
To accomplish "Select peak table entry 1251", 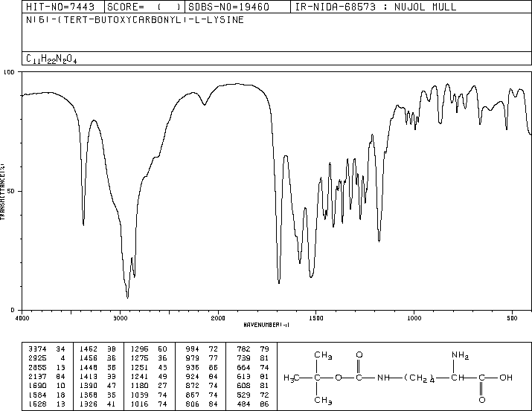I will (149, 367).
